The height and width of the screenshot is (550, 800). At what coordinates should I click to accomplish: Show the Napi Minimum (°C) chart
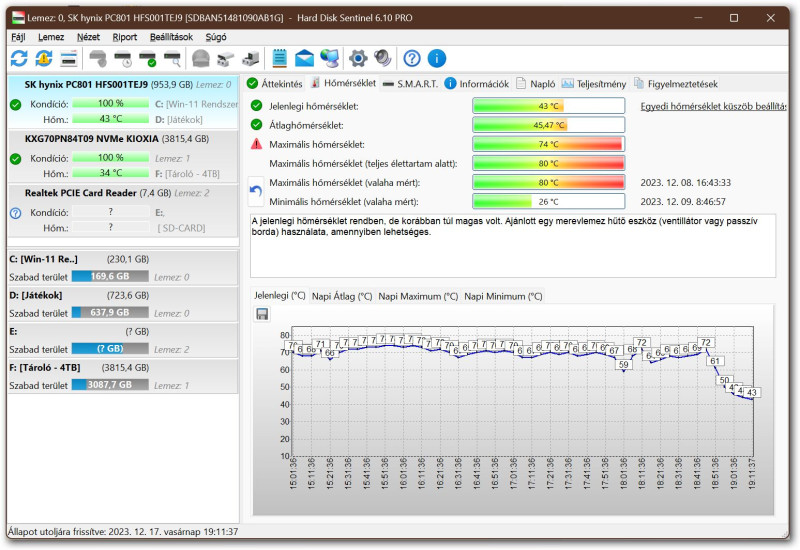tap(503, 296)
